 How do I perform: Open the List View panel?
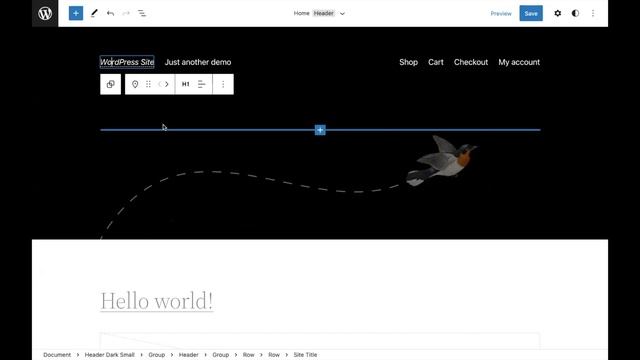point(142,13)
